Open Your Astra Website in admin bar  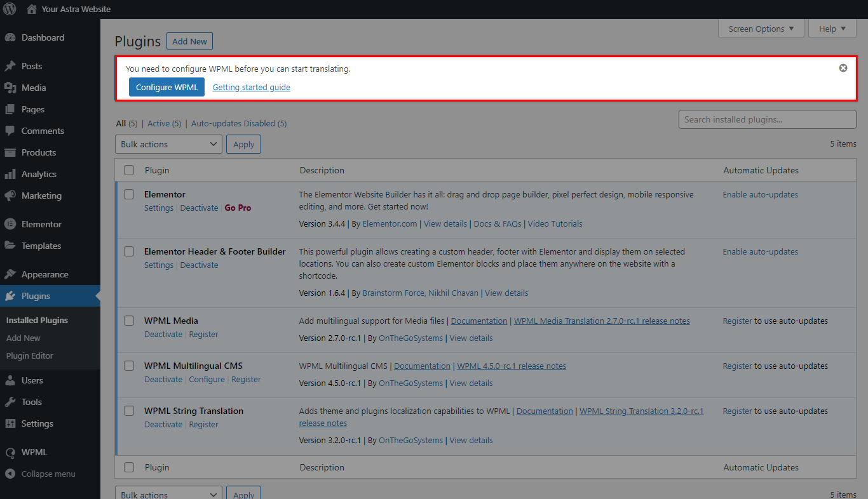(x=76, y=10)
